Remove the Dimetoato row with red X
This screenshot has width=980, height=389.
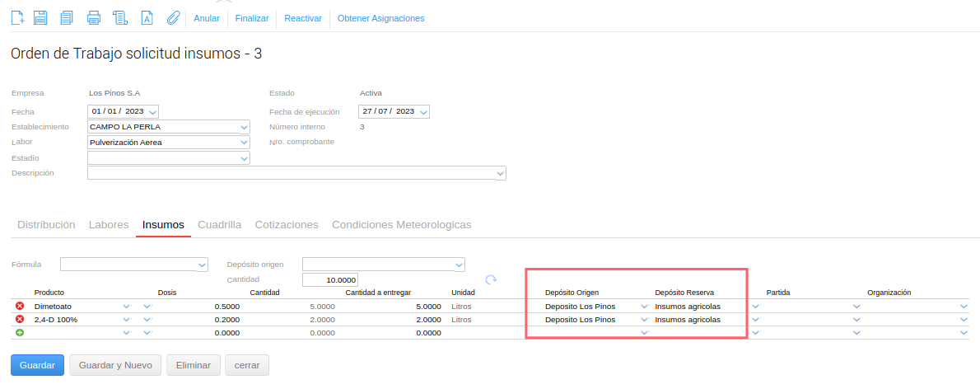20,307
